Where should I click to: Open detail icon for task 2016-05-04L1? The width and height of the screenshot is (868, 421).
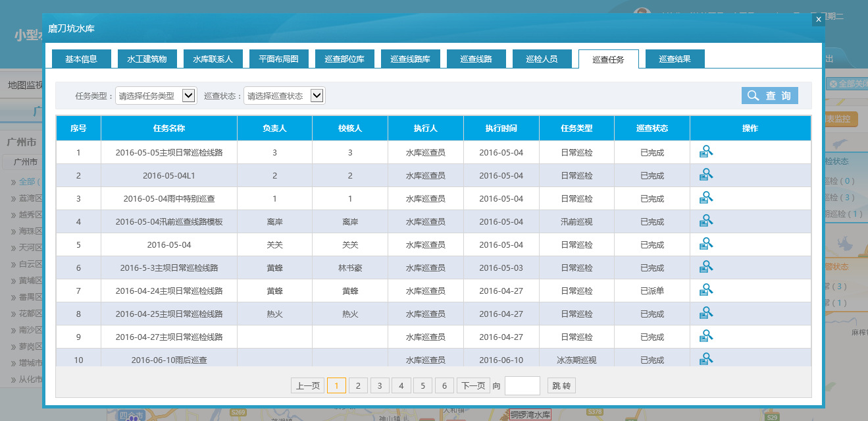tap(706, 175)
